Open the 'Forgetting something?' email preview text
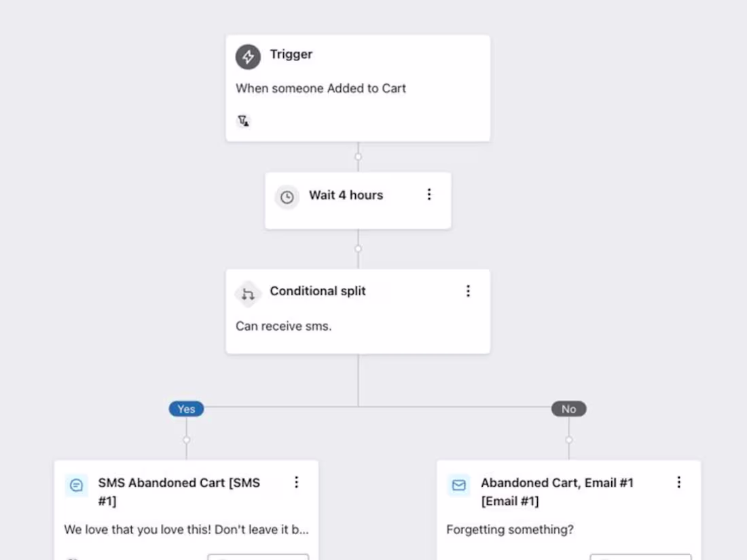The width and height of the screenshot is (747, 560). 510,529
